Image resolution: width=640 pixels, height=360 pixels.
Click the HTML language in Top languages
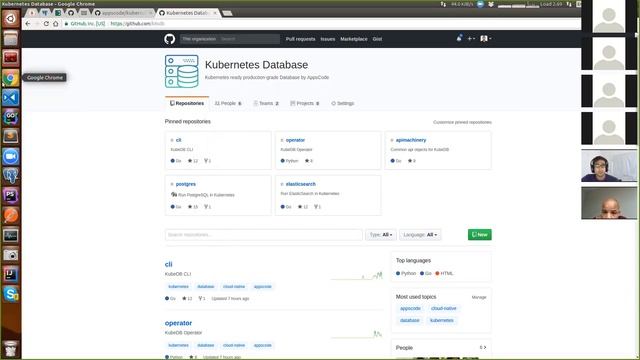(x=444, y=273)
